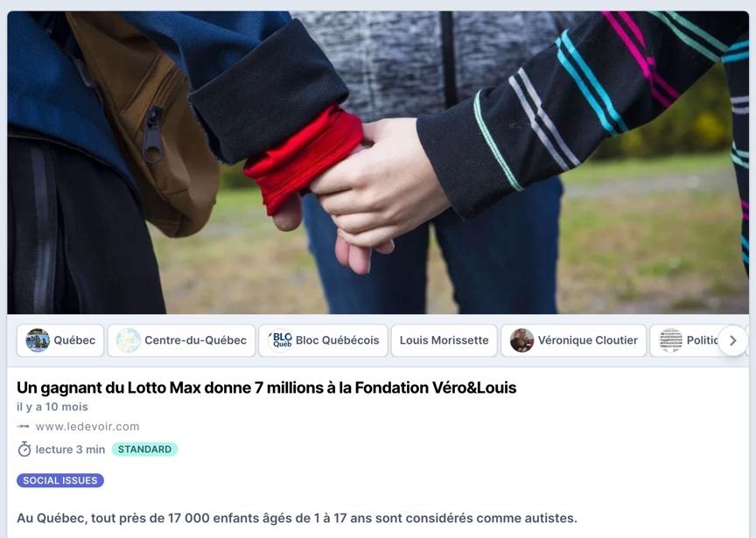The image size is (756, 538).
Task: Show more tags with the right chevron
Action: point(733,340)
